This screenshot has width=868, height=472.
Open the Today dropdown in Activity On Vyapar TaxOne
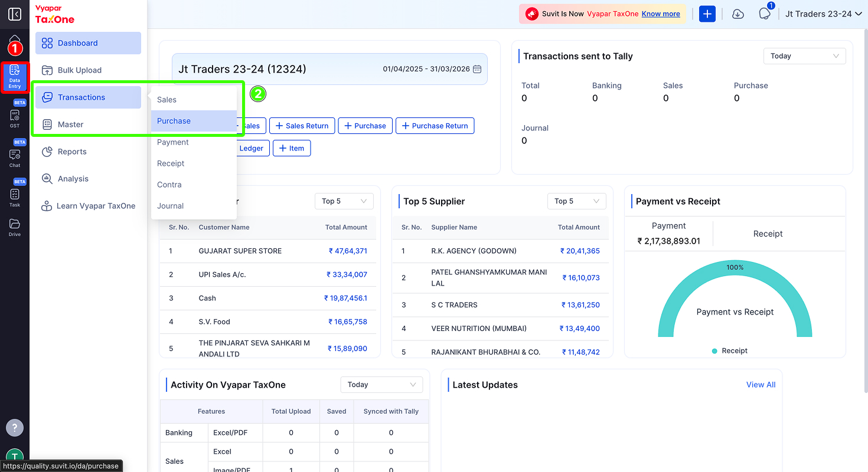pyautogui.click(x=382, y=385)
